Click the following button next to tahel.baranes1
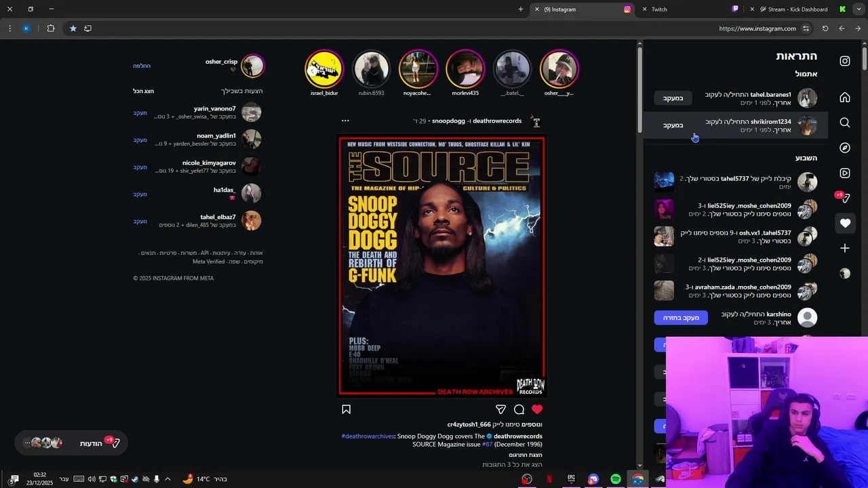868x488 pixels. [x=673, y=98]
